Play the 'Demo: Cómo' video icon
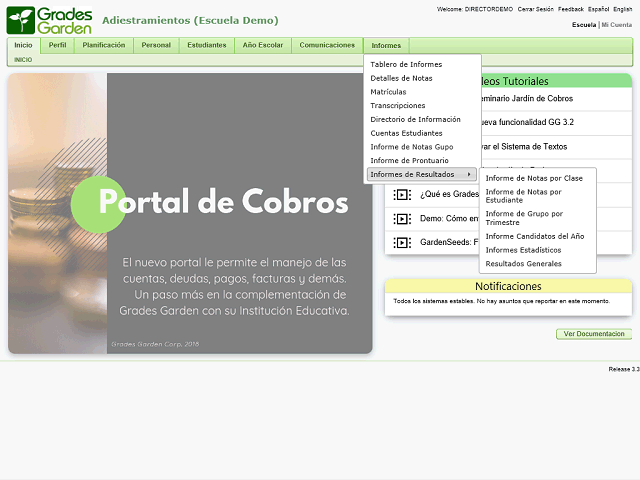 (402, 219)
